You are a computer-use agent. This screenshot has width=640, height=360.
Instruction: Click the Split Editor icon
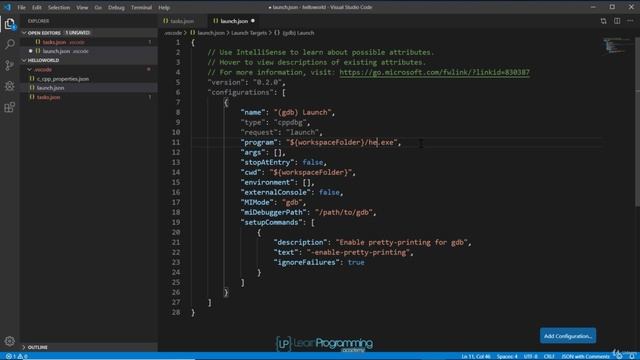(x=617, y=21)
